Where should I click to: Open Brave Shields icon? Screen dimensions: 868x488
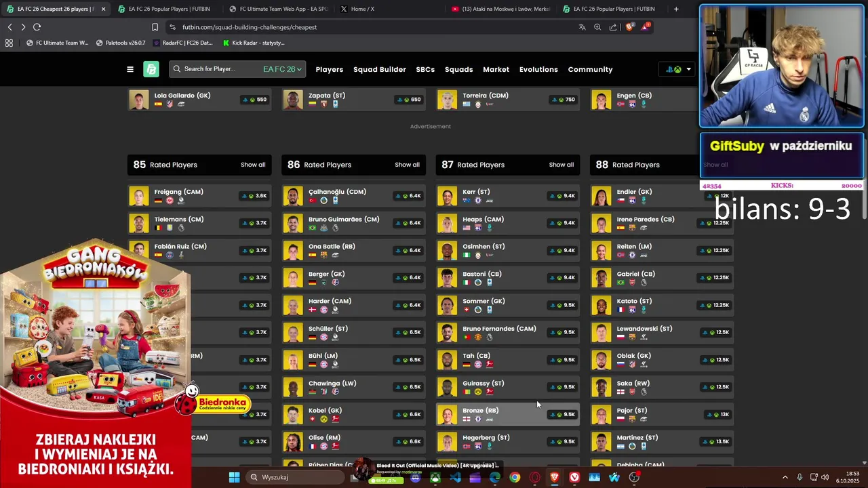click(629, 27)
